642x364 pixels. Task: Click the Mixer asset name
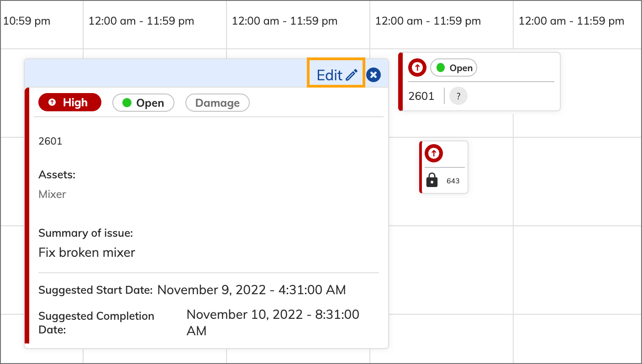[x=52, y=194]
